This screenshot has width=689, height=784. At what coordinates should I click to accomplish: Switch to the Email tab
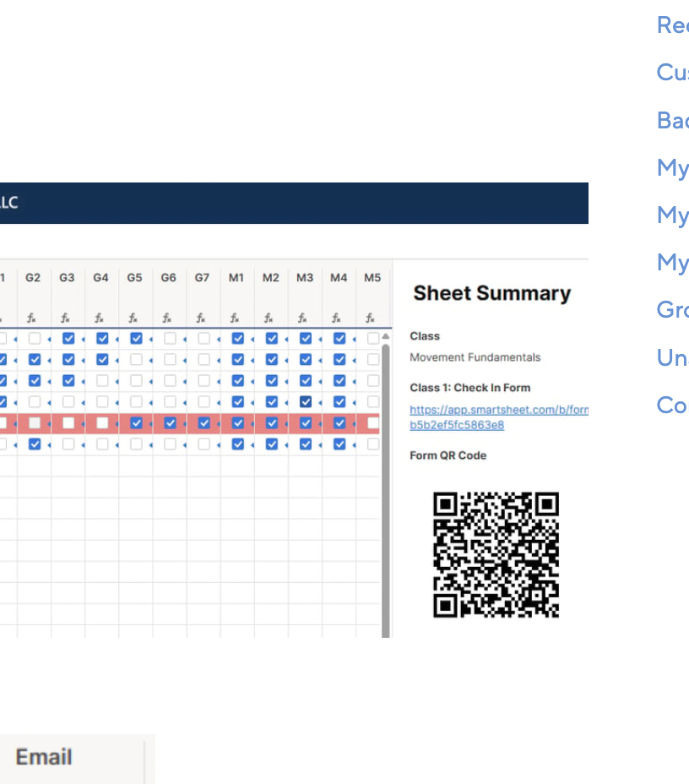pos(44,757)
